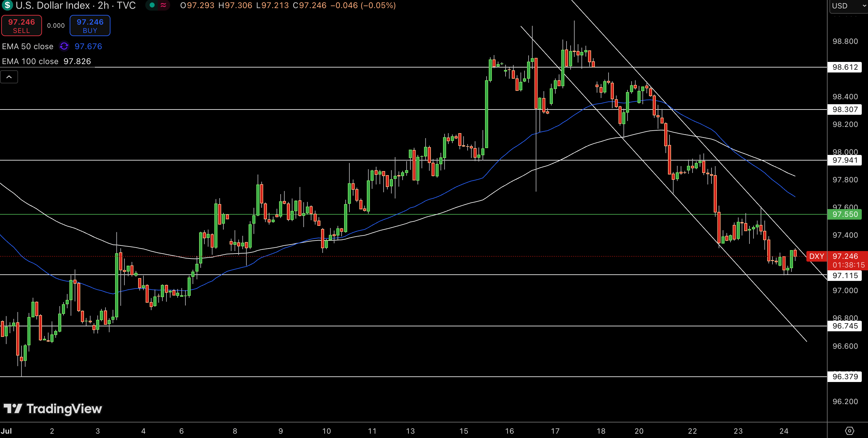
Task: Click the EMA 50 value 97.676
Action: pos(88,46)
